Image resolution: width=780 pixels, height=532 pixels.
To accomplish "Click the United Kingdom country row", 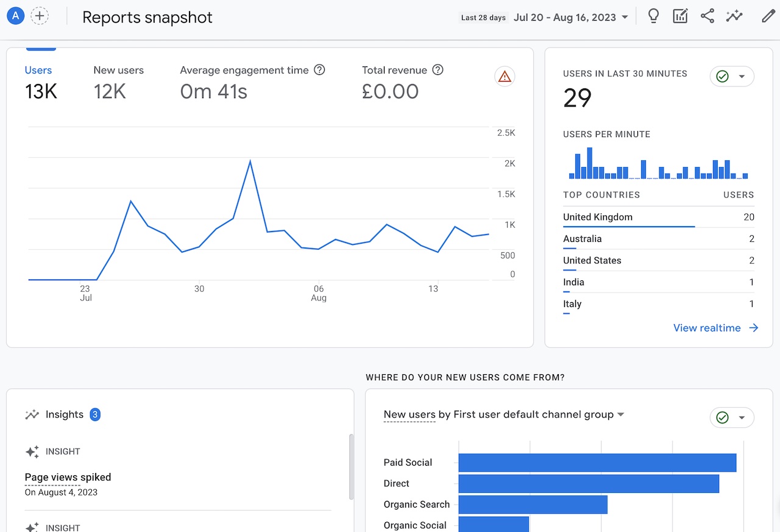I will click(659, 217).
